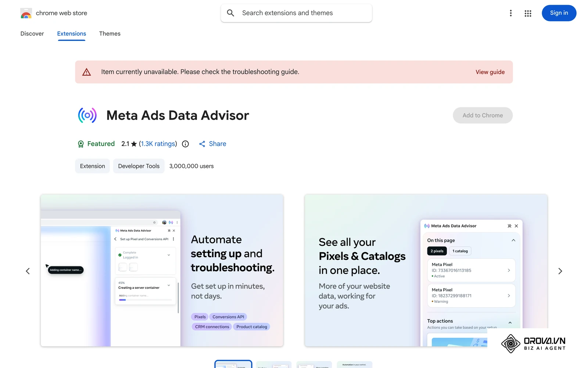Click the Add to Chrome button

click(483, 115)
